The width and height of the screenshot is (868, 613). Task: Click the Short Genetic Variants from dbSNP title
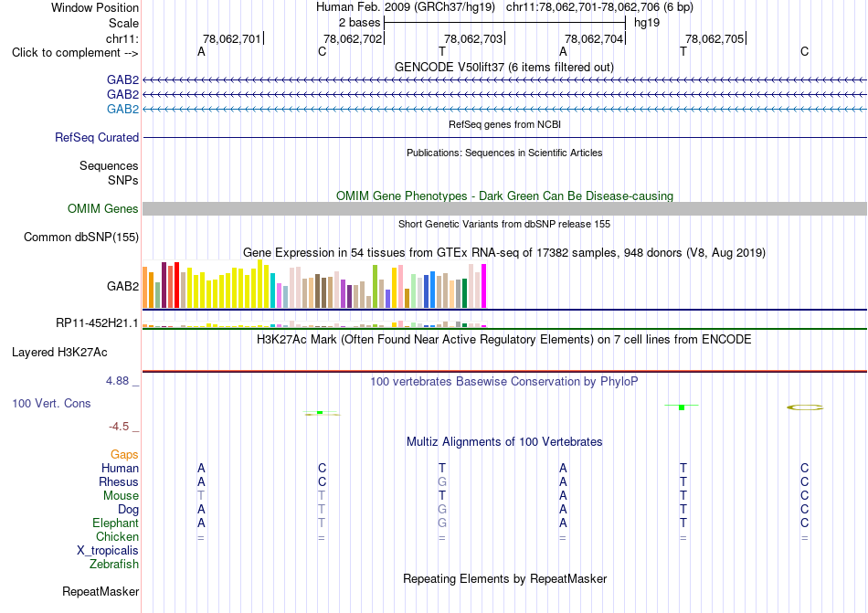pyautogui.click(x=504, y=224)
